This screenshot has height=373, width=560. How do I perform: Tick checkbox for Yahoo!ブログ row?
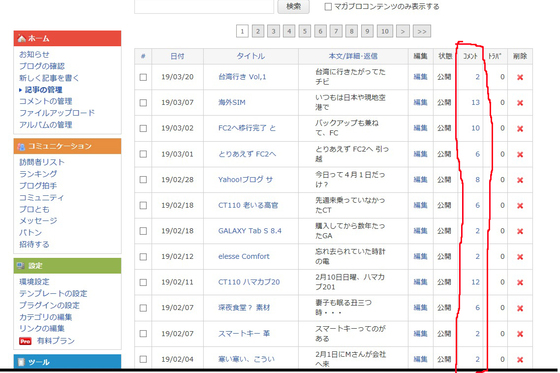[x=143, y=180]
